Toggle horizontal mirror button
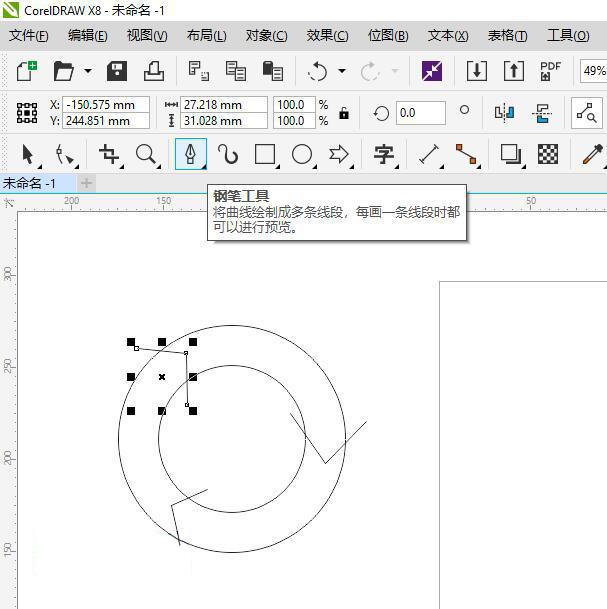 [505, 113]
